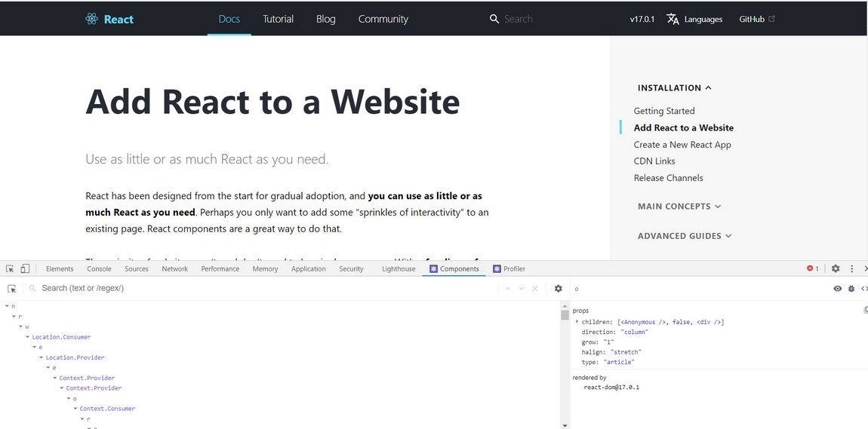Select the Location.Provider tree row

[x=75, y=357]
